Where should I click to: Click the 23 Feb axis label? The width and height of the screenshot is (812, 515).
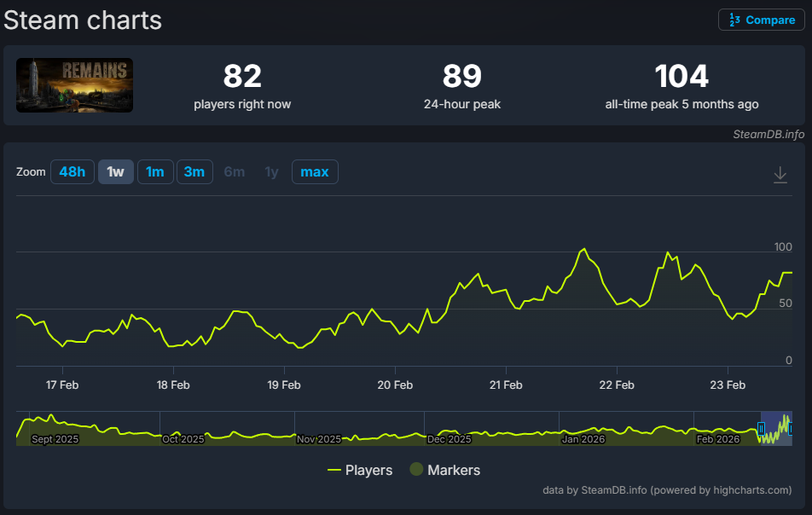click(x=728, y=385)
